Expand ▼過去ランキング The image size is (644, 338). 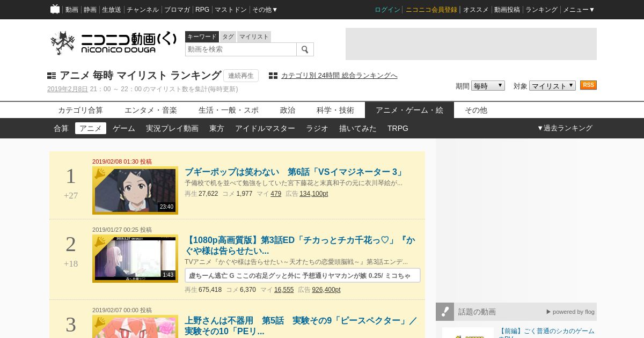565,128
